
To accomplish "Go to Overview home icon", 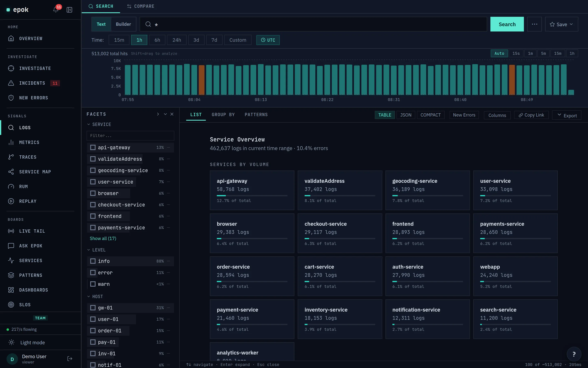I will click(x=11, y=38).
